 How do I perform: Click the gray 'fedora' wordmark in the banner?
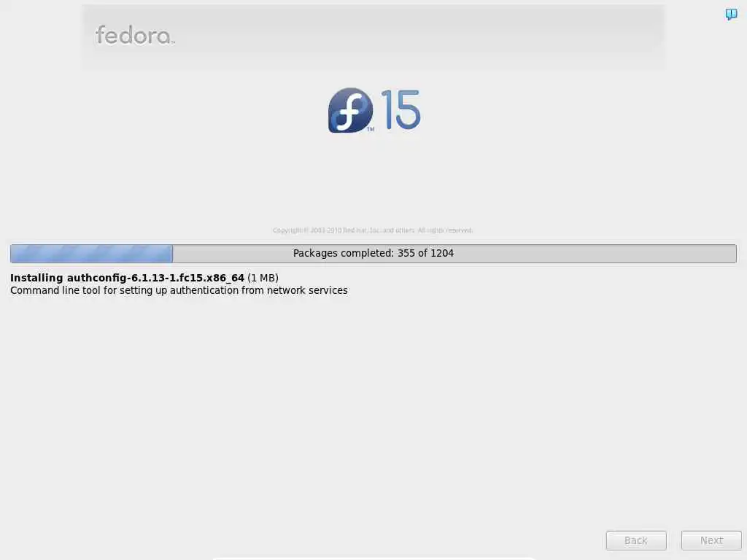[135, 35]
